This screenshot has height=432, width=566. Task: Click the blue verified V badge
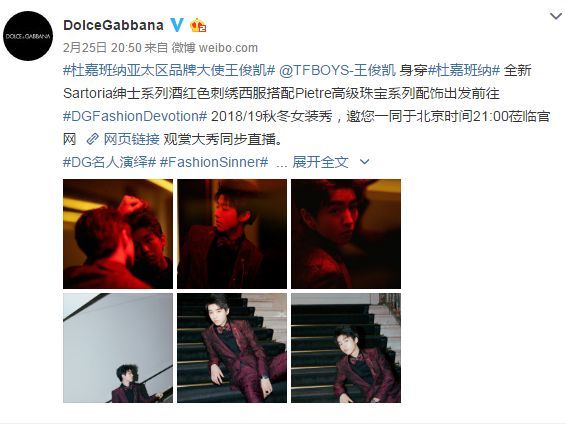(x=177, y=25)
